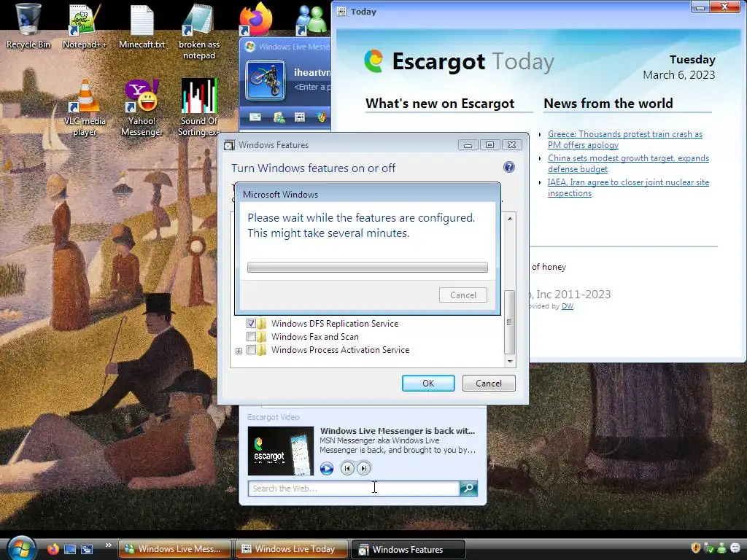This screenshot has height=560, width=747.
Task: Minimize the Windows Features dialog
Action: click(x=468, y=145)
